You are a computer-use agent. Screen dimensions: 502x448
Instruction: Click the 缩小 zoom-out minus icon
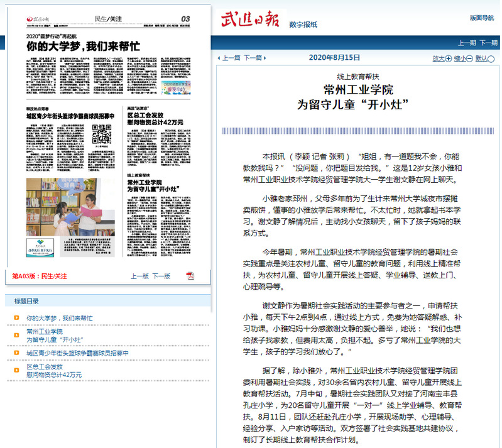click(x=469, y=58)
